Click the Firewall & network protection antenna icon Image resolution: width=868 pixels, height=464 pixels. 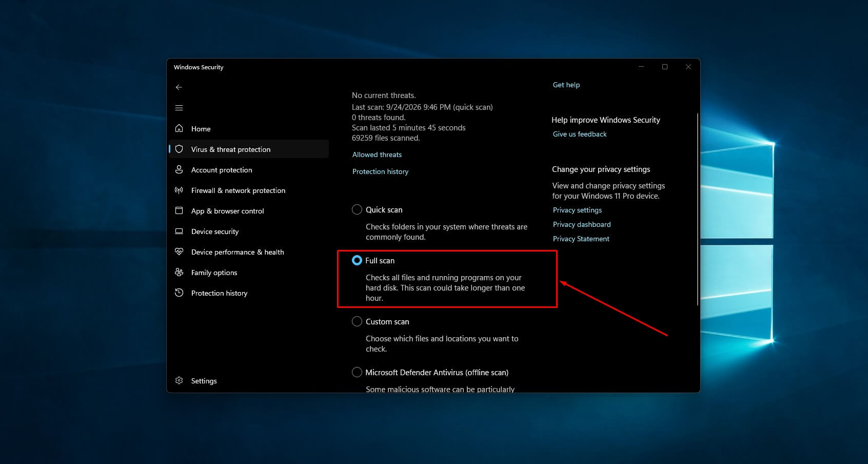[179, 190]
